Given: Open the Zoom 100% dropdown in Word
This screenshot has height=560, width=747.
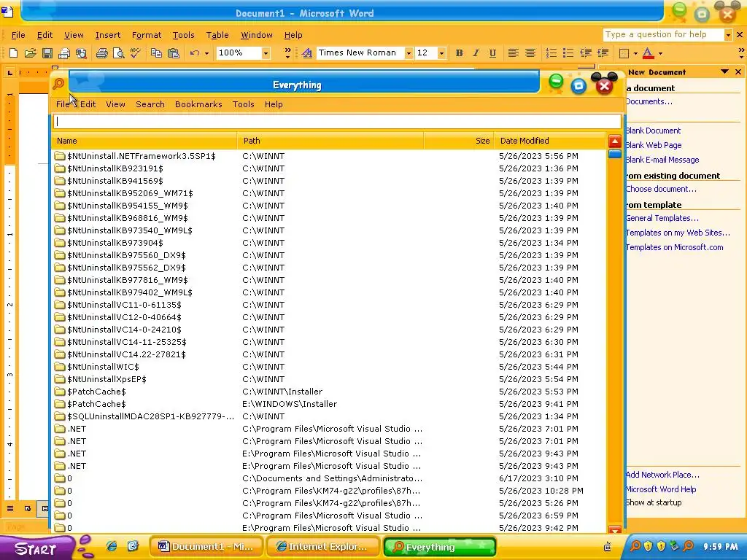Looking at the screenshot, I should pyautogui.click(x=266, y=52).
